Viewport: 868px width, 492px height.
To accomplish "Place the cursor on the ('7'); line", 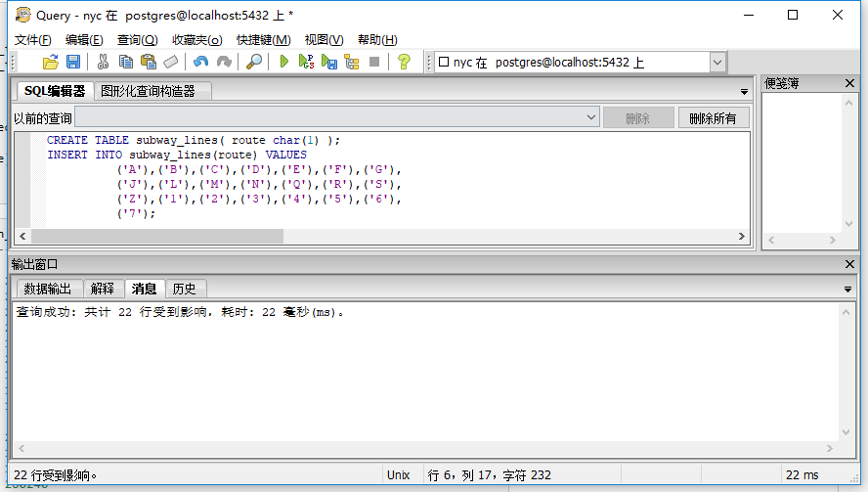I will (x=136, y=213).
